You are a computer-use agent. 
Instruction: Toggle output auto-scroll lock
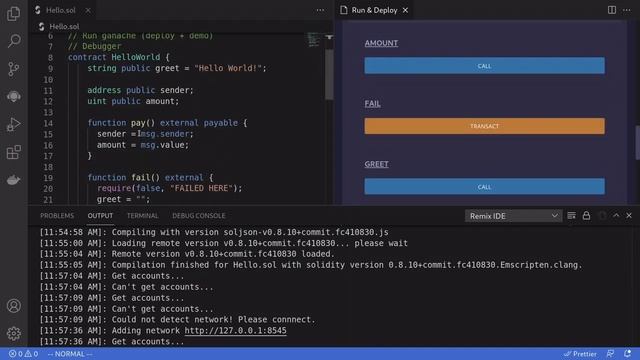pyautogui.click(x=586, y=216)
